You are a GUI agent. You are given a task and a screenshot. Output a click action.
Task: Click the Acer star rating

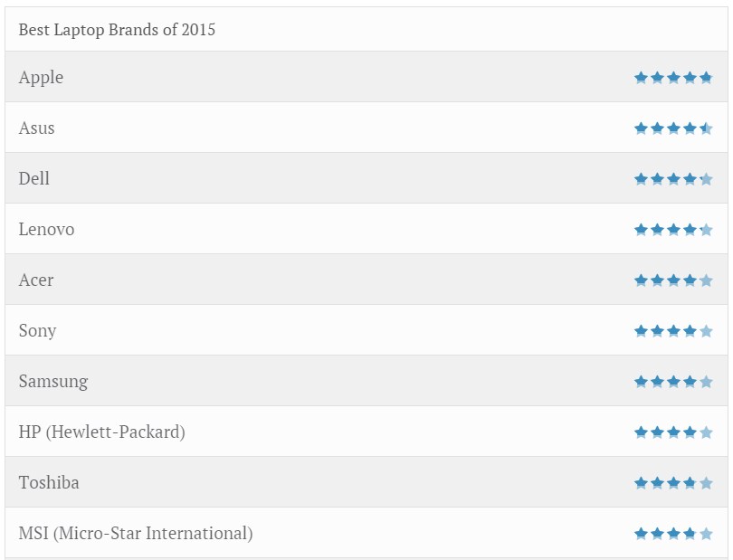(673, 280)
